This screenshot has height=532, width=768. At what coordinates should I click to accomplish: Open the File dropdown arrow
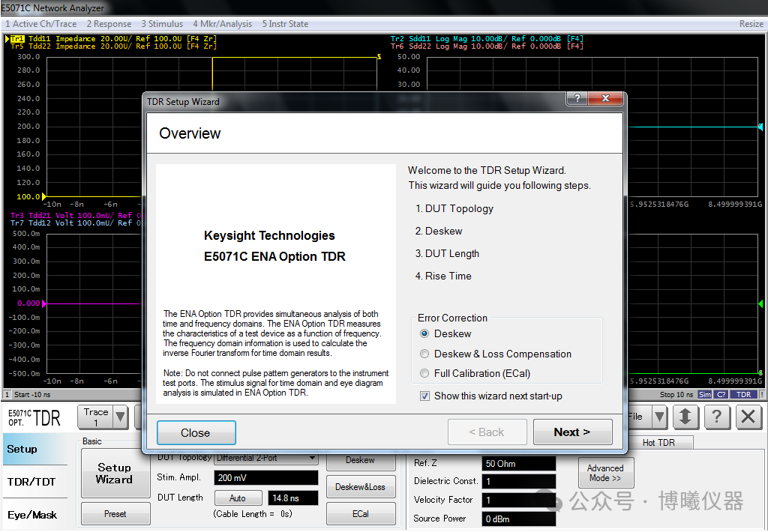(x=660, y=417)
